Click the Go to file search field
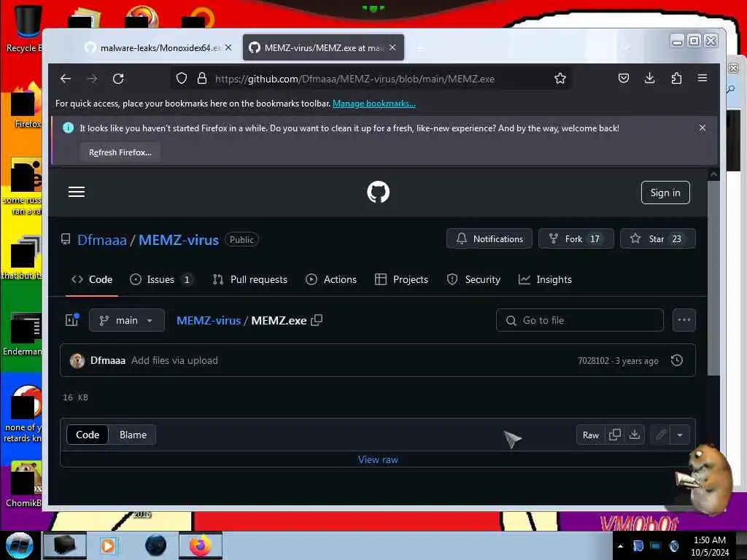Viewport: 747px width, 560px height. click(580, 320)
